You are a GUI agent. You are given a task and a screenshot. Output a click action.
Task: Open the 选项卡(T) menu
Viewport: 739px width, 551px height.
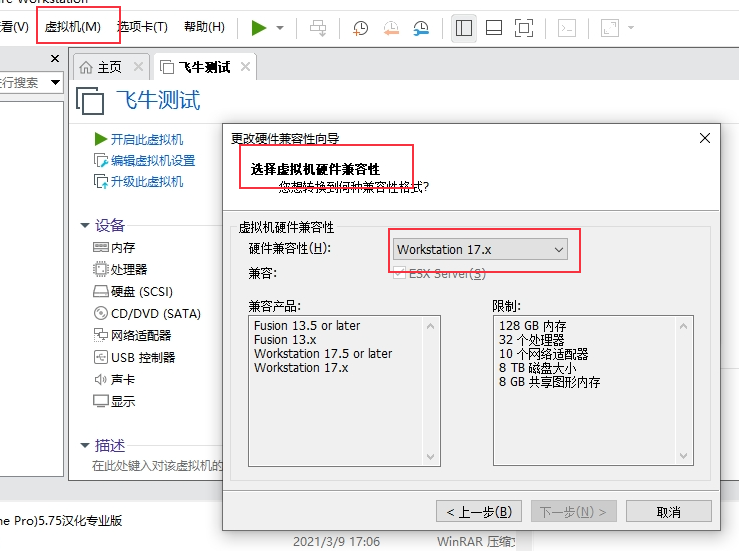coord(142,27)
